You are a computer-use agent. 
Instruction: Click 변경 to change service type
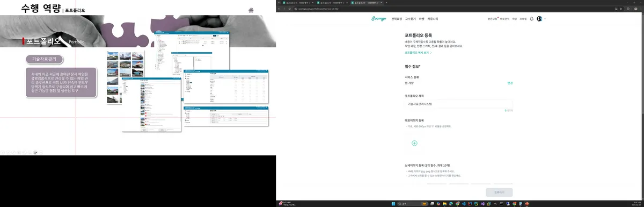point(510,83)
